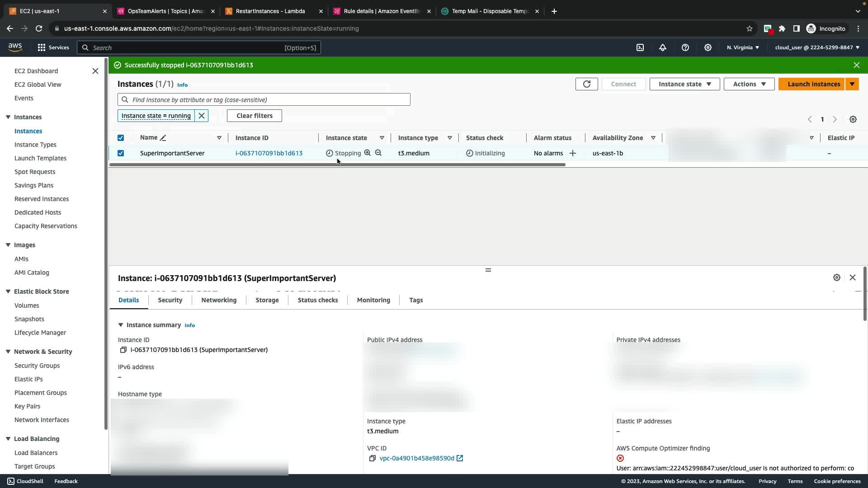868x488 pixels.
Task: Click the edit pencil icon beside Name
Action: [x=163, y=138]
